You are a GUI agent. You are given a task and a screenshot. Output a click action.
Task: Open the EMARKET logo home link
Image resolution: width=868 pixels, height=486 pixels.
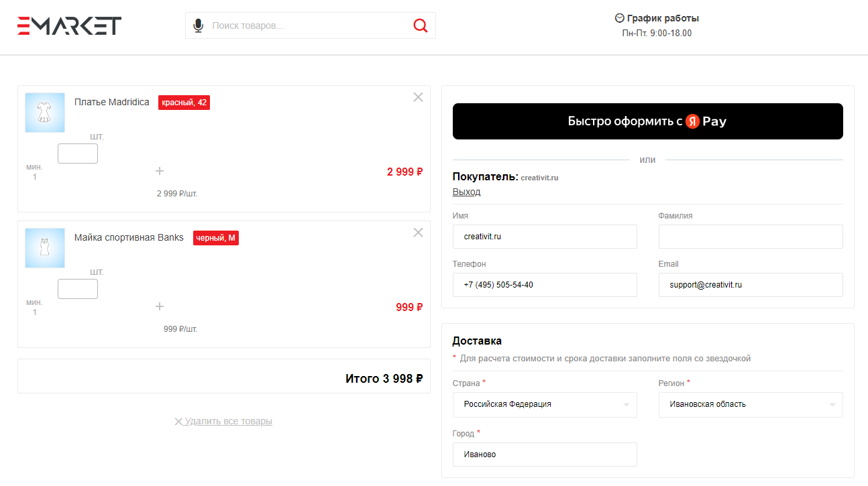click(70, 25)
